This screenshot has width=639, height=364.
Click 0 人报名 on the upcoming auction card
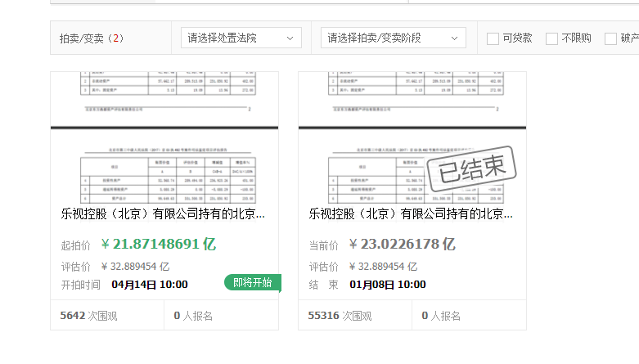coord(193,316)
